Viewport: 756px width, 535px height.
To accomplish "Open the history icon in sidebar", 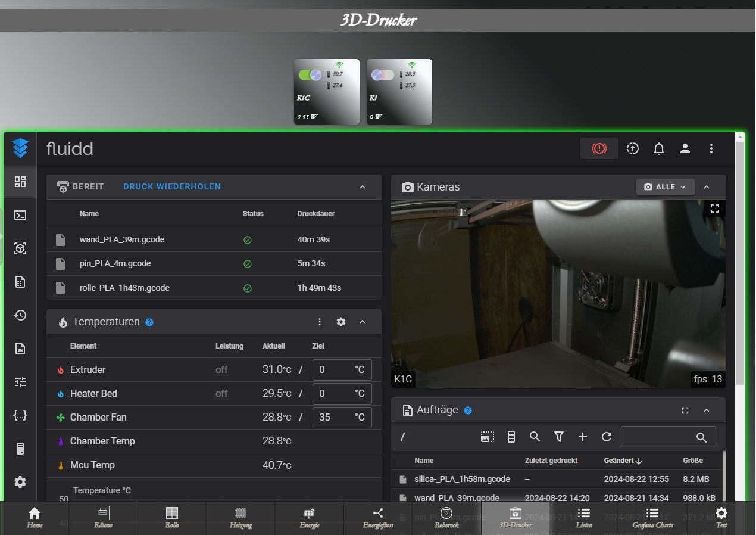I will (20, 315).
